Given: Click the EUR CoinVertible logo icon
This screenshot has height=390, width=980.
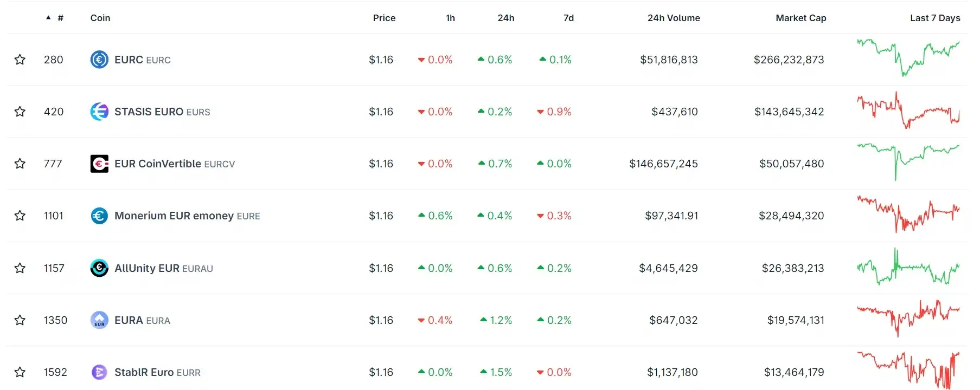Looking at the screenshot, I should tap(99, 164).
